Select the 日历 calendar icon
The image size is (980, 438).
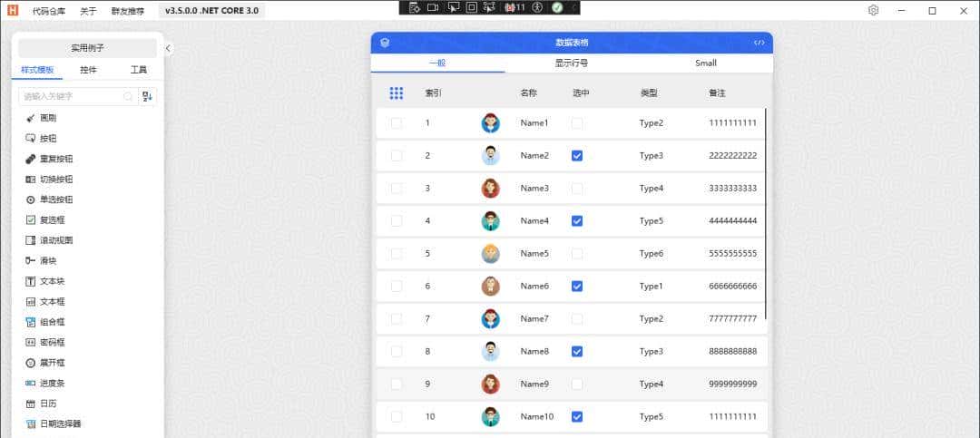(x=30, y=404)
